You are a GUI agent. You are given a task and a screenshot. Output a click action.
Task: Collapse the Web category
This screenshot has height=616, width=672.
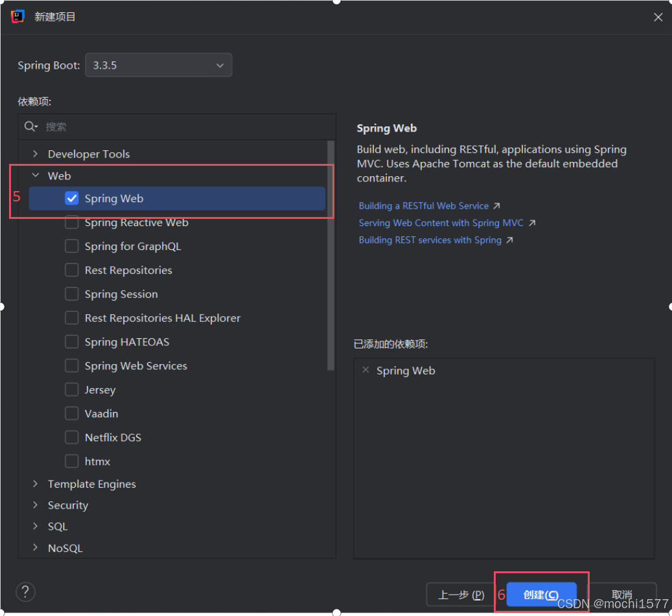tap(36, 175)
